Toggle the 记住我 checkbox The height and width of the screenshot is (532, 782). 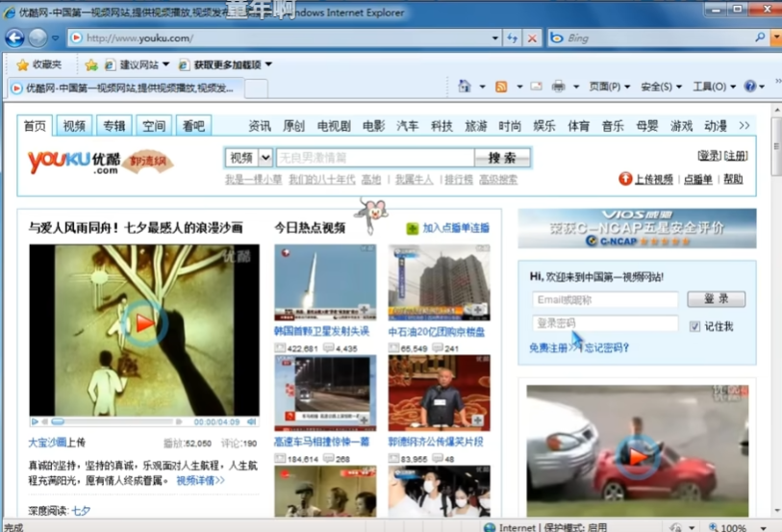(x=694, y=326)
